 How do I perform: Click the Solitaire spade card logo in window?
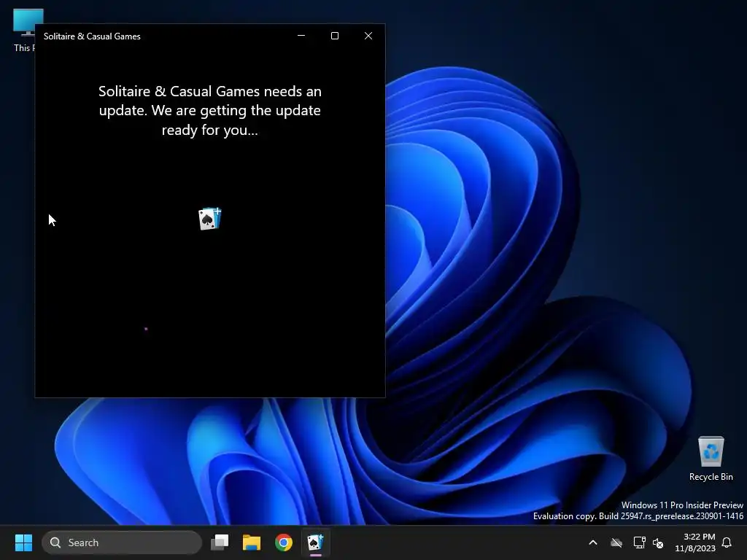pos(210,219)
